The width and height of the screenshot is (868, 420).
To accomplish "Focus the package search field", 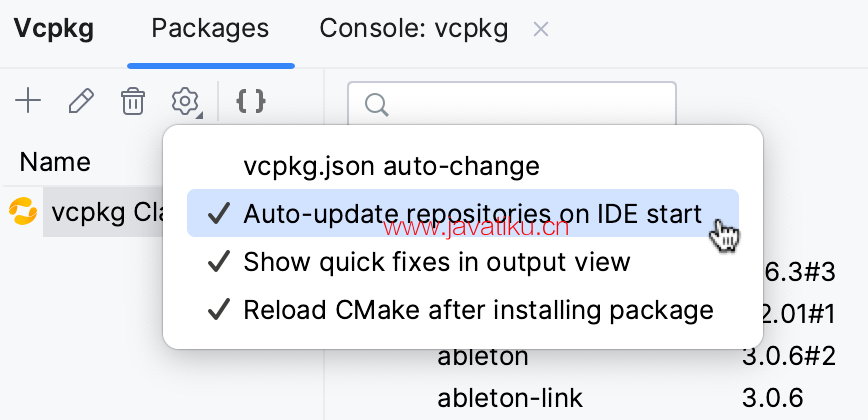I will pos(512,105).
